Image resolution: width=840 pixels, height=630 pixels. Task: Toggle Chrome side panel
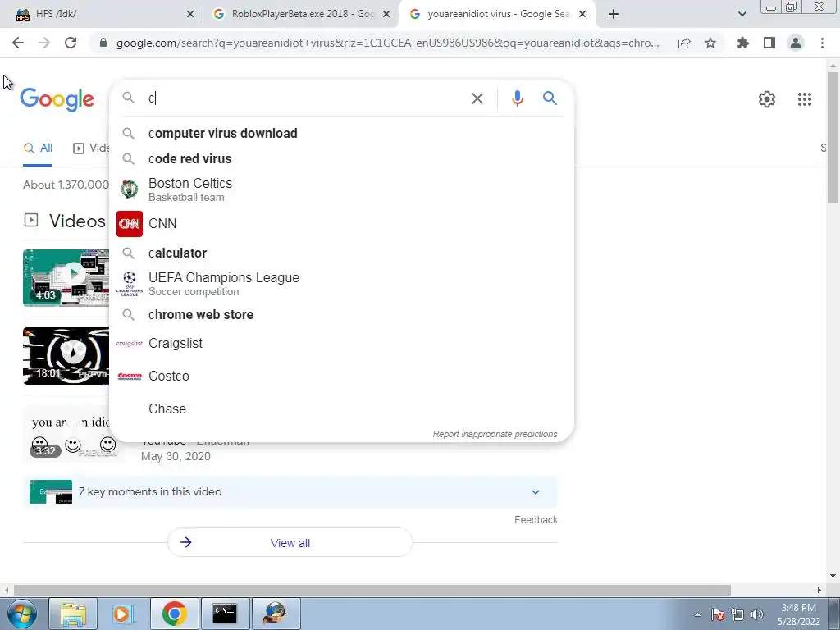pyautogui.click(x=769, y=43)
